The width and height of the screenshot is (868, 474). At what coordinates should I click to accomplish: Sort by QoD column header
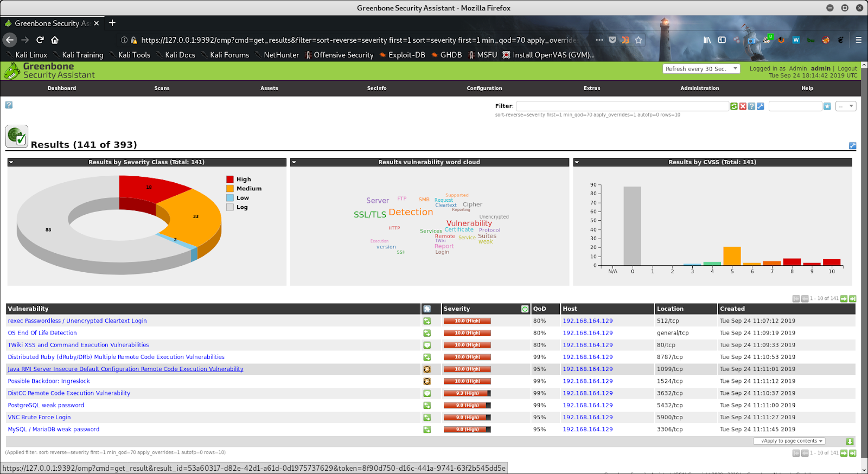tap(539, 309)
